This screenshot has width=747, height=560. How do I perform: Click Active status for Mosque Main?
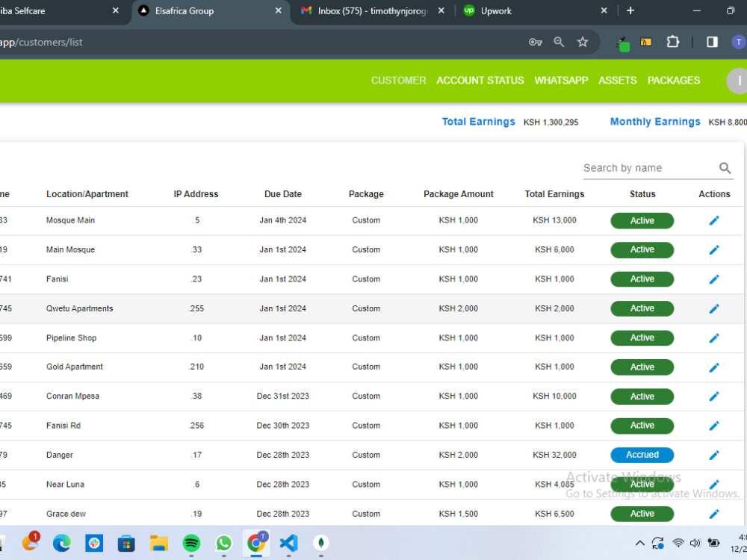point(642,221)
